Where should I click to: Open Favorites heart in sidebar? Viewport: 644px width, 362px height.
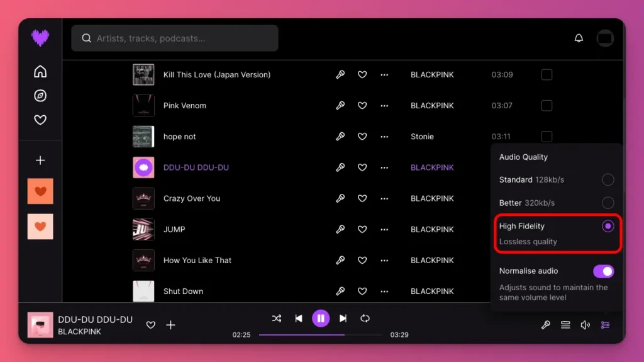click(40, 120)
